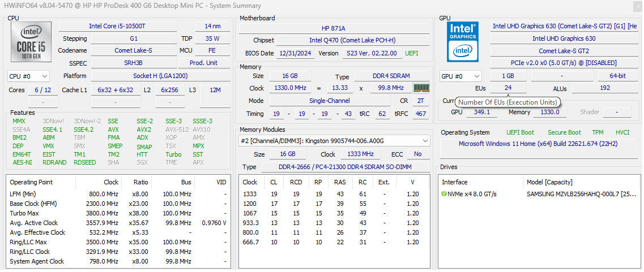This screenshot has height=272, width=644.
Task: Click the 24 EUs value
Action: [x=508, y=88]
